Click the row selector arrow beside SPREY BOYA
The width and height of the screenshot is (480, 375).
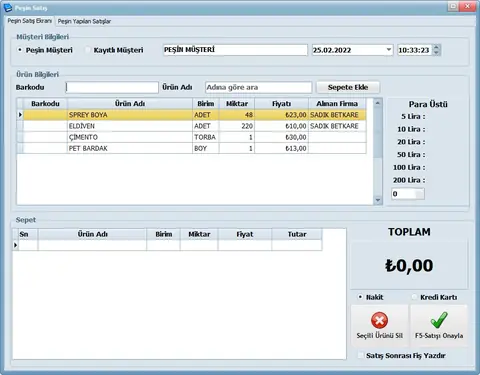[20, 115]
